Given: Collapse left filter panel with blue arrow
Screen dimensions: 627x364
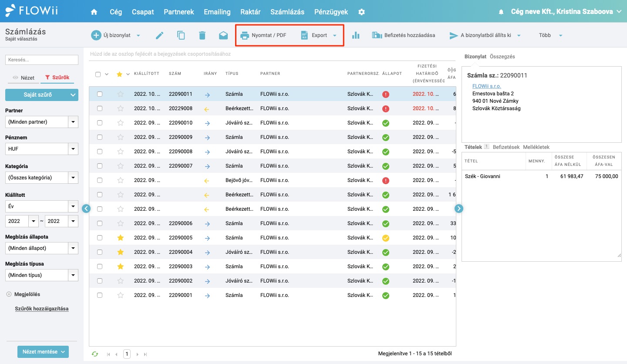Looking at the screenshot, I should 86,209.
